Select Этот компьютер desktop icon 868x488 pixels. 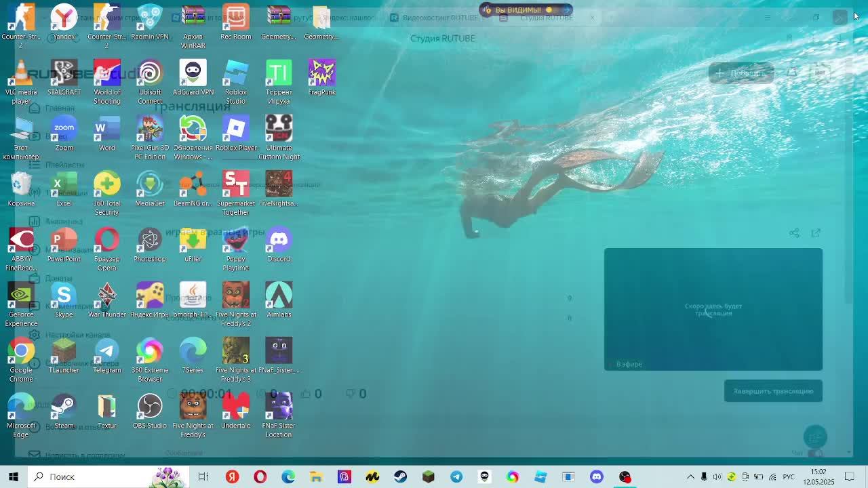(x=21, y=138)
